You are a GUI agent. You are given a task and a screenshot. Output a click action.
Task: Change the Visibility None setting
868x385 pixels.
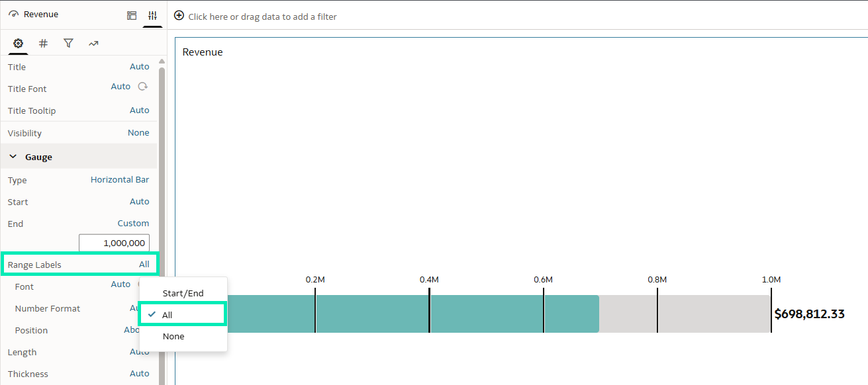pos(138,133)
